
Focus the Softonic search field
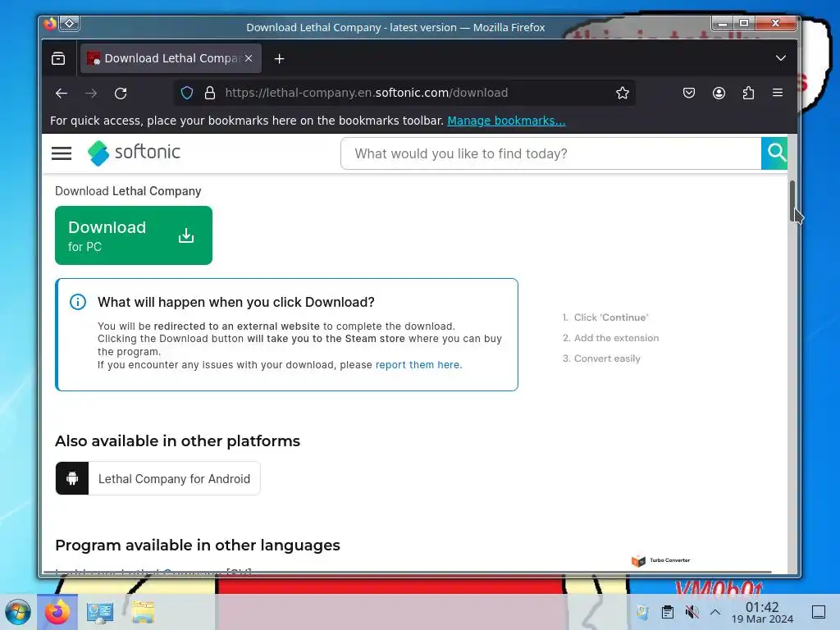pyautogui.click(x=550, y=153)
